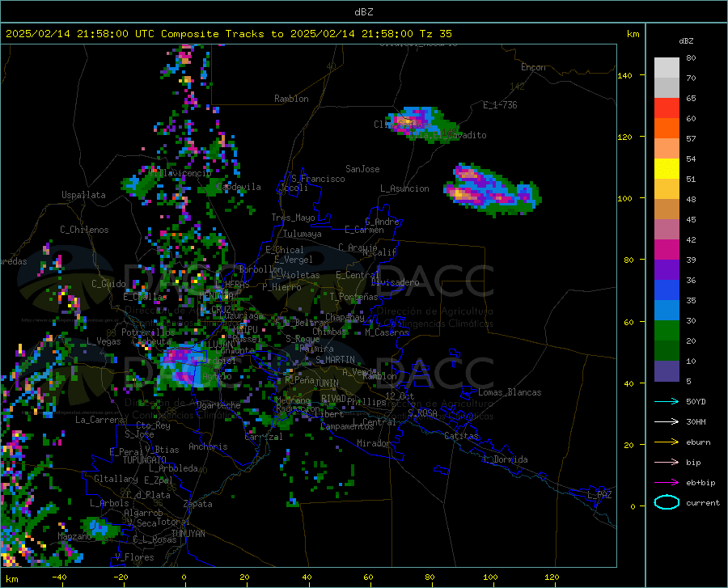
Task: Click the 35 dBZ light blue swatch
Action: tap(667, 311)
